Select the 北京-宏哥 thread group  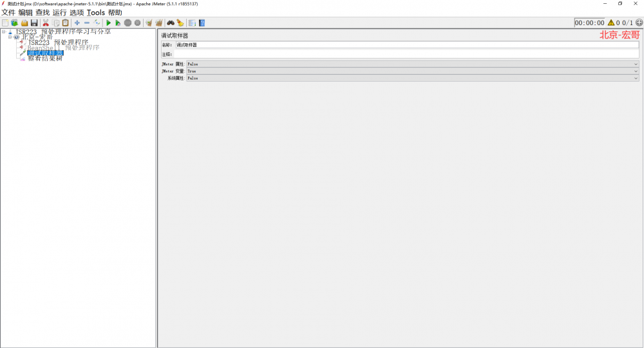[37, 37]
